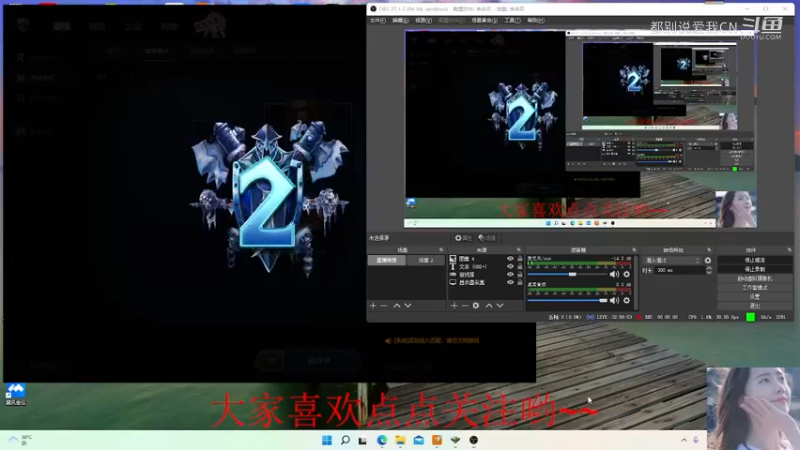
Task: Move source up in sources list
Action: [489, 306]
